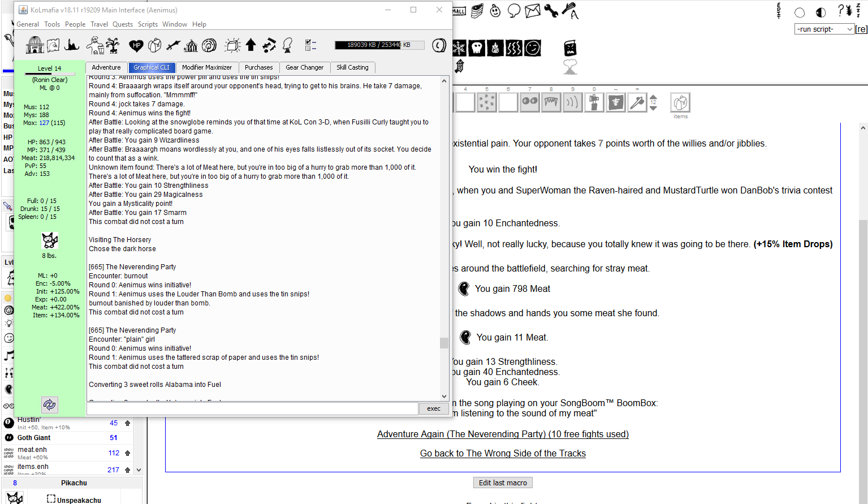Click the volcano icon below the book
This screenshot has width=868, height=504.
tap(571, 66)
